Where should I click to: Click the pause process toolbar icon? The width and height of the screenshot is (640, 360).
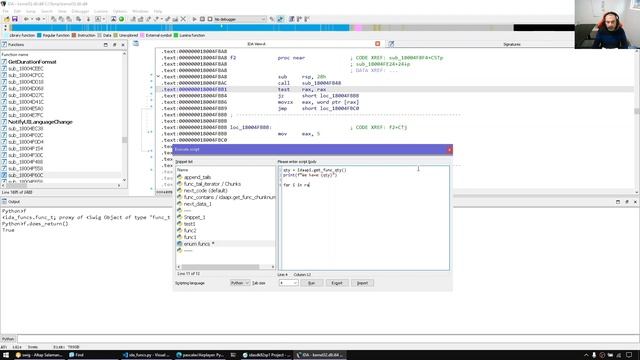(202, 19)
